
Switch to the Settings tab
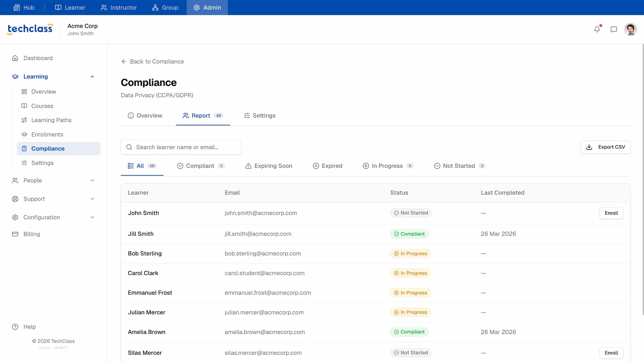coord(260,115)
